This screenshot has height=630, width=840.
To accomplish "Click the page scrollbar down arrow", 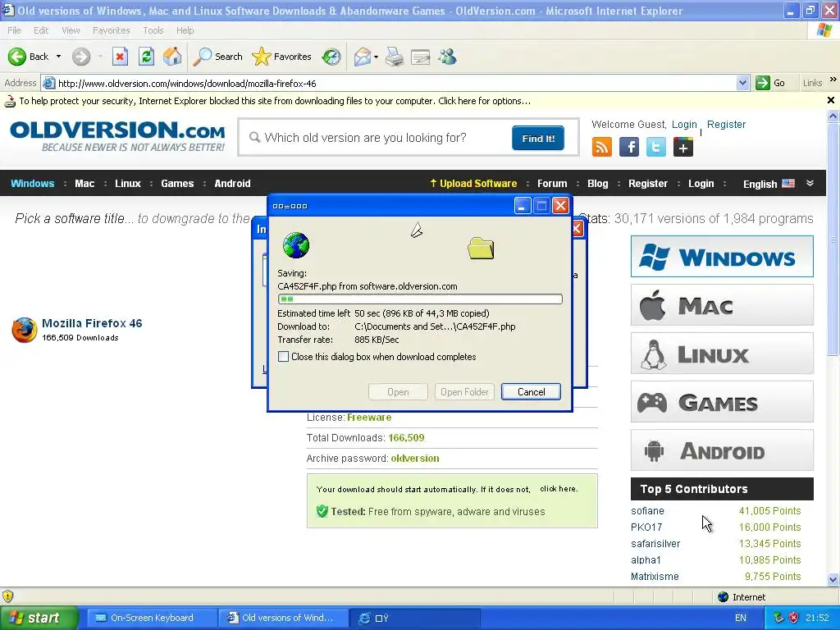I will (x=833, y=579).
